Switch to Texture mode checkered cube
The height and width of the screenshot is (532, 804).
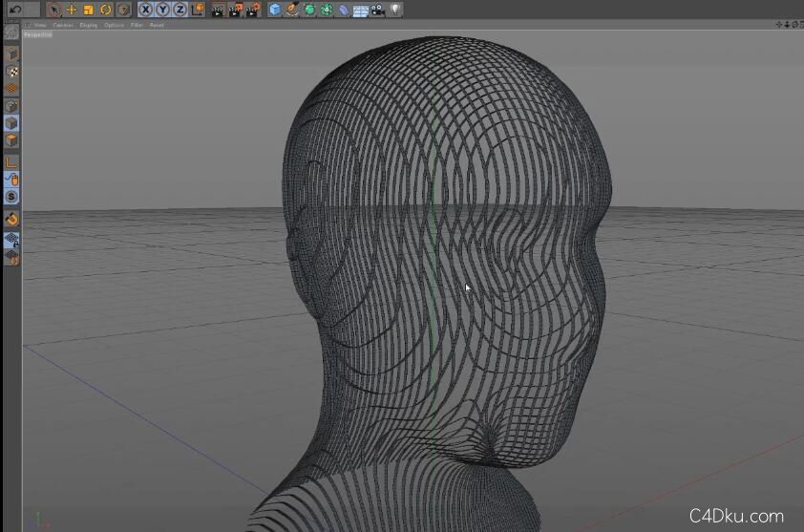click(11, 72)
